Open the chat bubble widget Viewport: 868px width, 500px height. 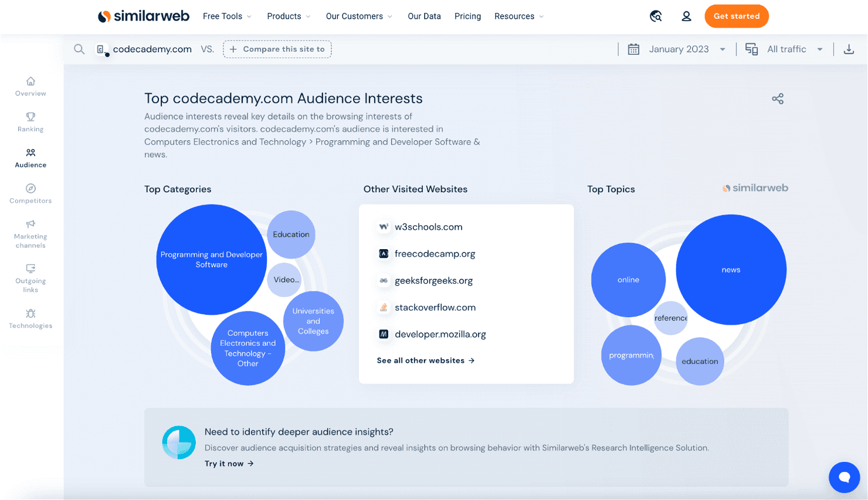(844, 477)
